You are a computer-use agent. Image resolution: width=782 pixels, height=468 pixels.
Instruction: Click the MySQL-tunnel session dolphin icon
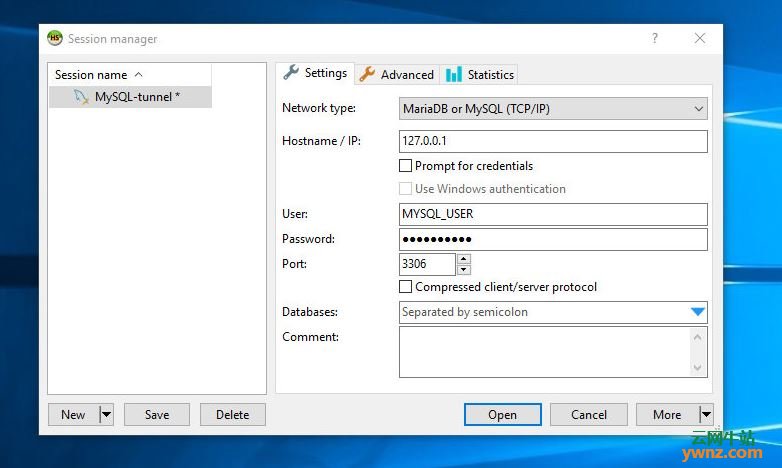(81, 96)
